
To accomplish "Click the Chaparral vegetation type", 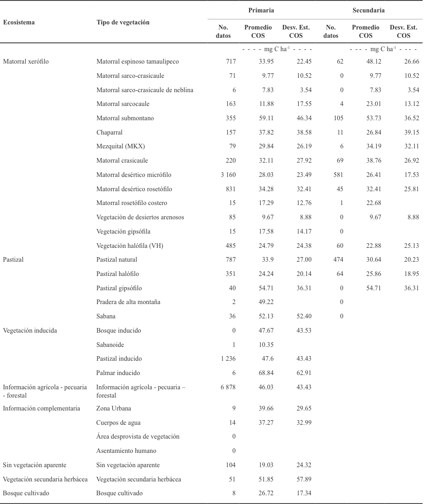I will coord(110,132).
